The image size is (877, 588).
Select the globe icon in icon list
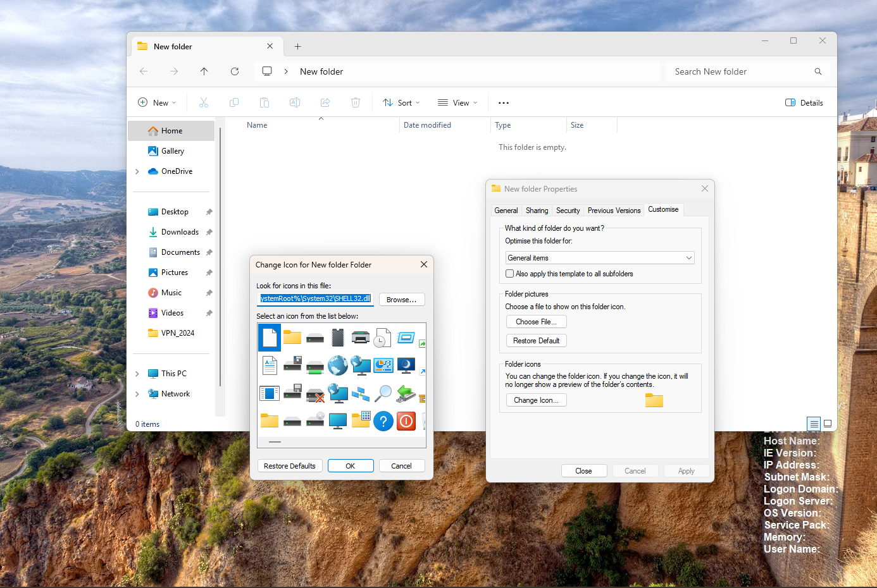click(338, 365)
